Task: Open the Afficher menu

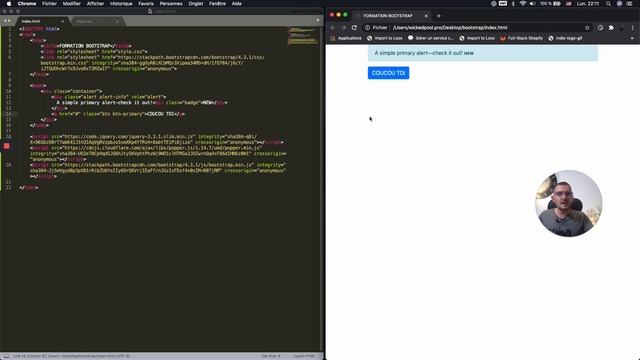Action: pos(95,4)
